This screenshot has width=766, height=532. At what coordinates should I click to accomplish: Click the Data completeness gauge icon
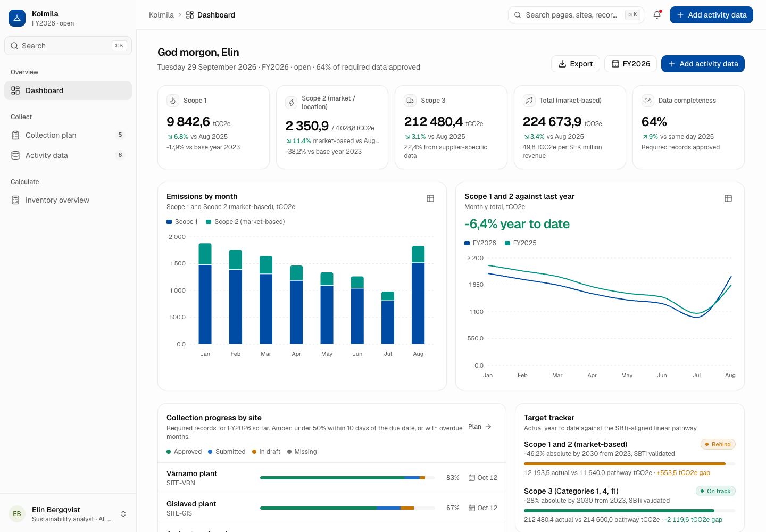click(x=648, y=101)
